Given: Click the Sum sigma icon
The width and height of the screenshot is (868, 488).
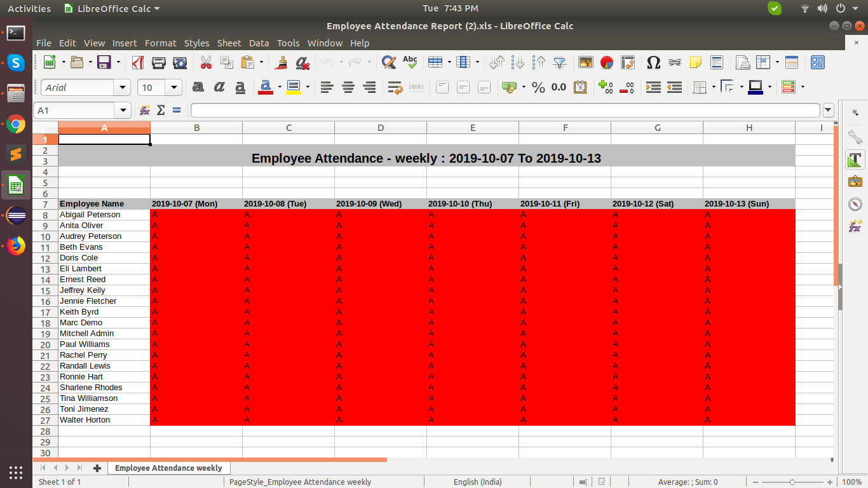Looking at the screenshot, I should coord(161,111).
